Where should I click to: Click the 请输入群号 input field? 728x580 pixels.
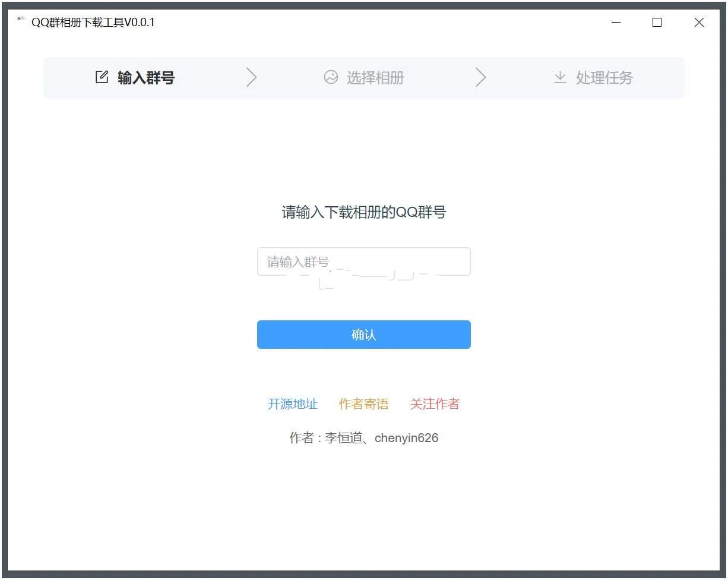[x=363, y=261]
